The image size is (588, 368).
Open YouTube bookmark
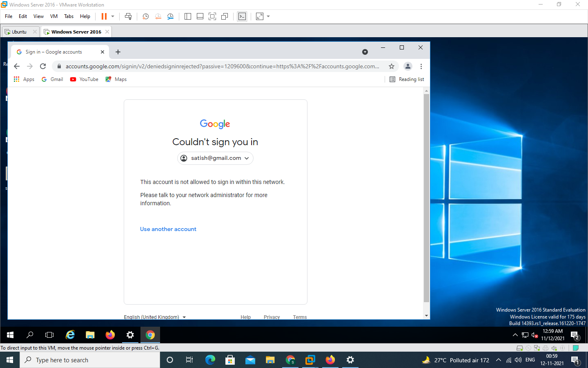point(84,79)
